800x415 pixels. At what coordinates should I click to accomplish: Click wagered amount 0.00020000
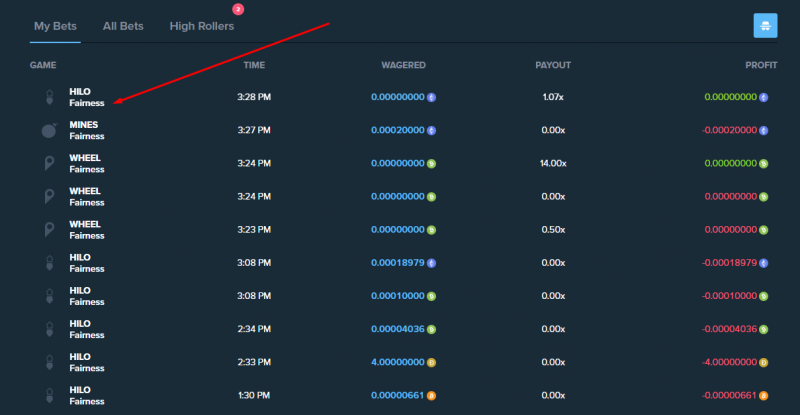point(397,130)
